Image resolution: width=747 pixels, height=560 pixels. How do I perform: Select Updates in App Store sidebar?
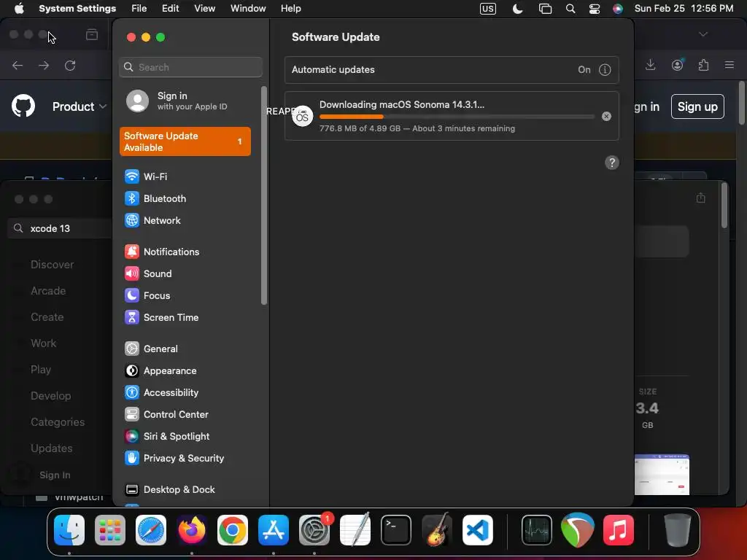click(x=52, y=448)
